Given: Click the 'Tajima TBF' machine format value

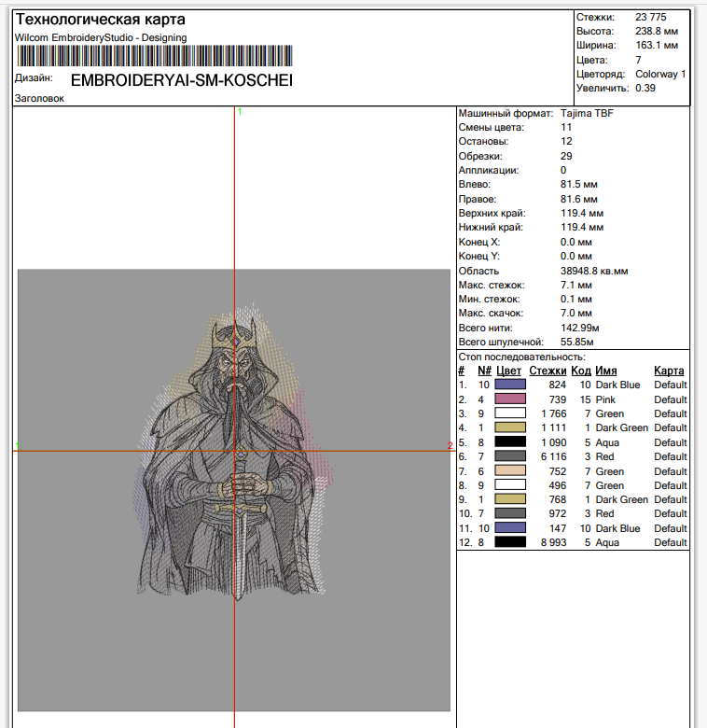Looking at the screenshot, I should [587, 113].
